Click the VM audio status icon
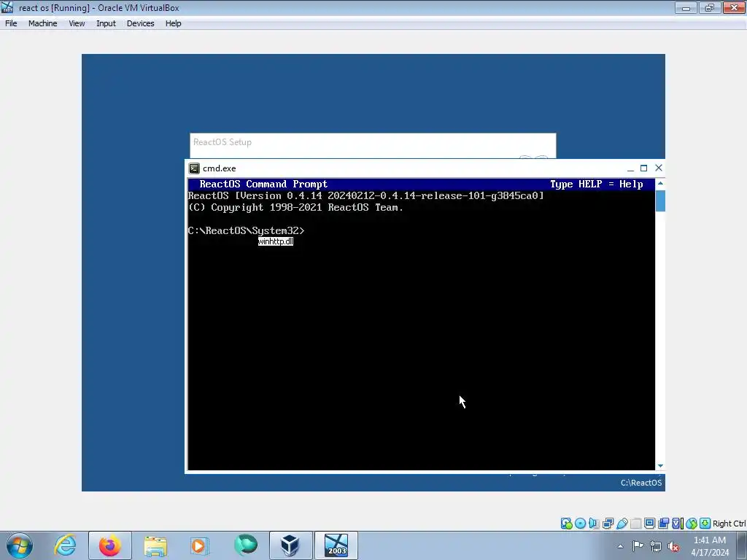Screen dimensions: 747x560 point(594,524)
